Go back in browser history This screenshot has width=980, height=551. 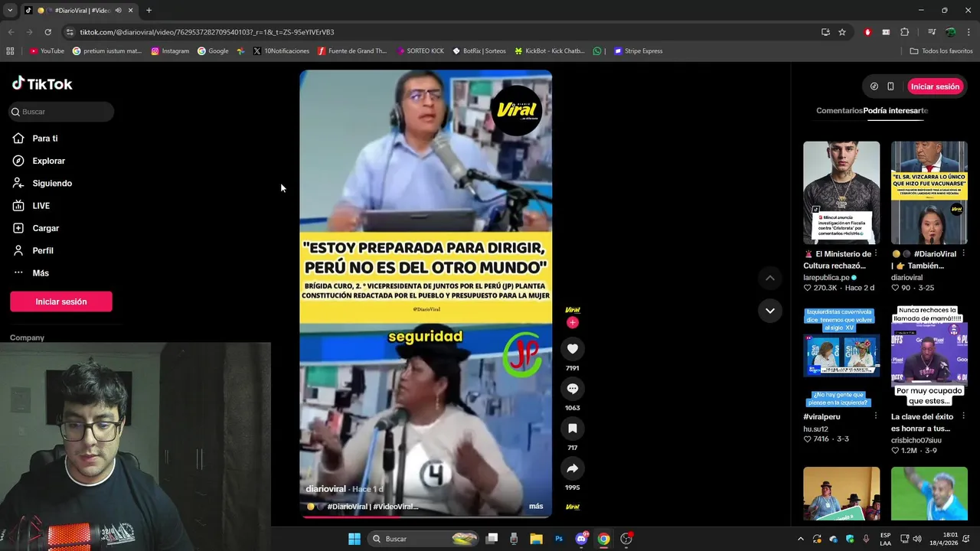click(11, 32)
